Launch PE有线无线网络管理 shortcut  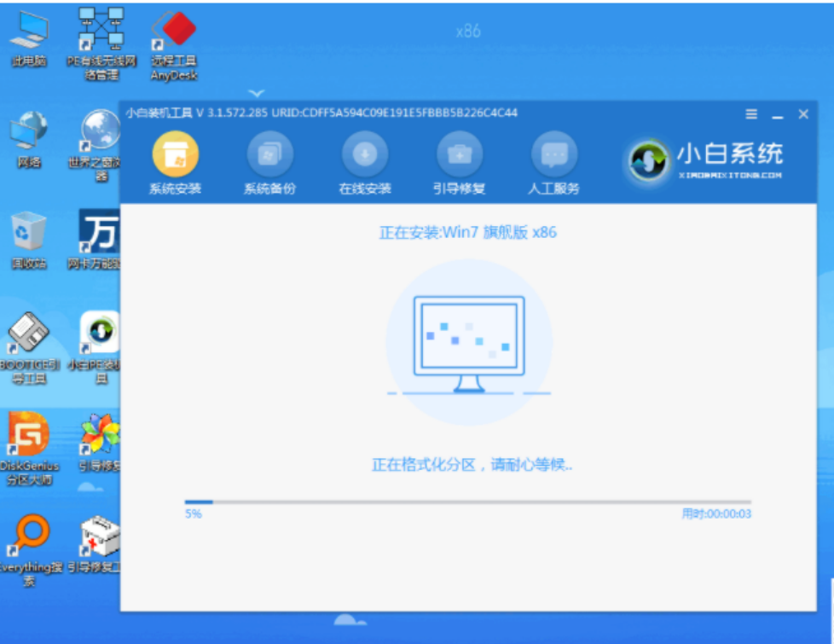tap(101, 34)
